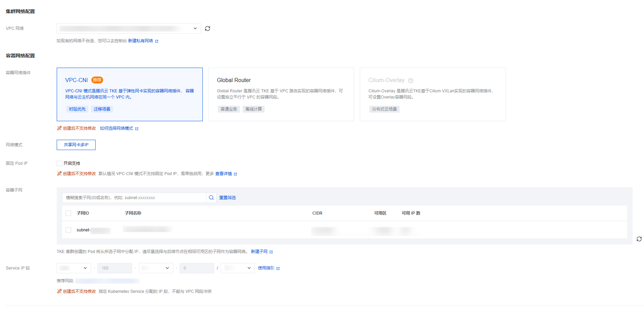
Task: Open the Service IP mask dropdown after slash
Action: click(237, 268)
